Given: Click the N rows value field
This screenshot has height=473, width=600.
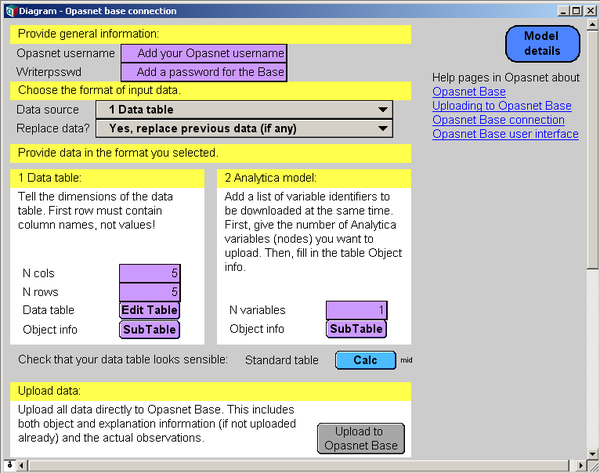Looking at the screenshot, I should 150,292.
